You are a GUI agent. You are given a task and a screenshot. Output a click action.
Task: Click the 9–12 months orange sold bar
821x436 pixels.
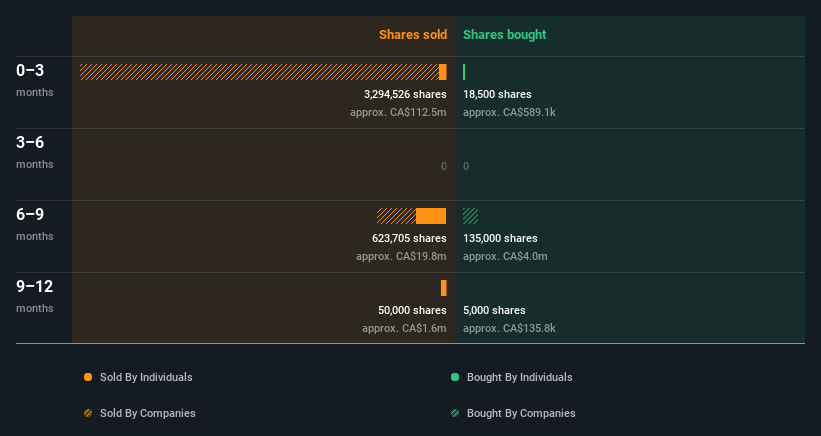click(444, 288)
